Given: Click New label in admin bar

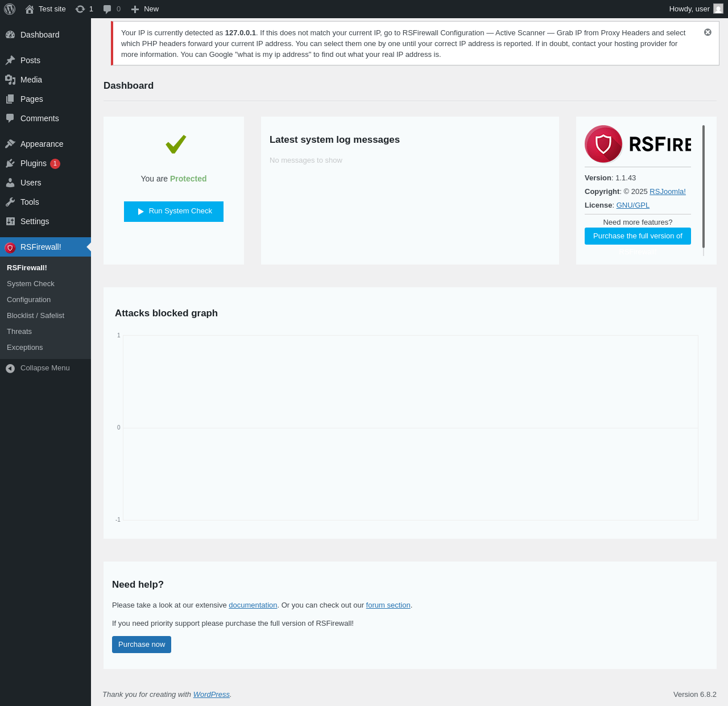Looking at the screenshot, I should point(151,9).
